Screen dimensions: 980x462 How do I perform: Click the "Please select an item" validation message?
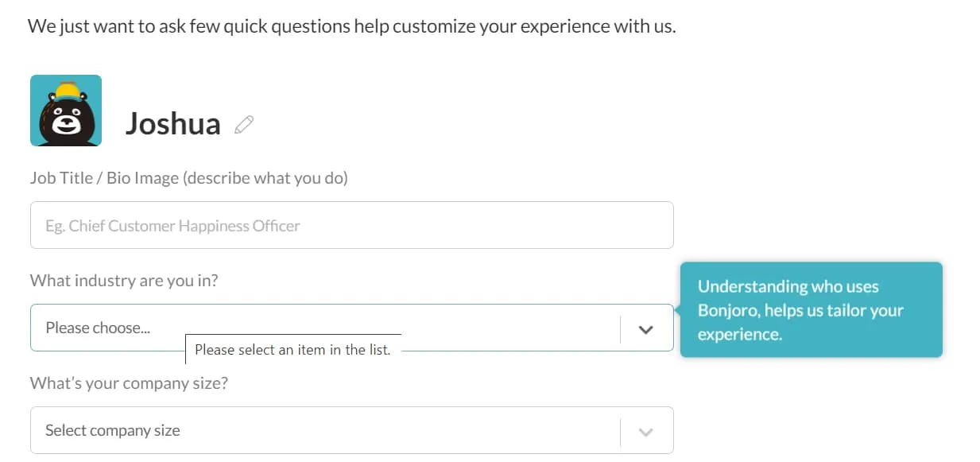tap(293, 349)
